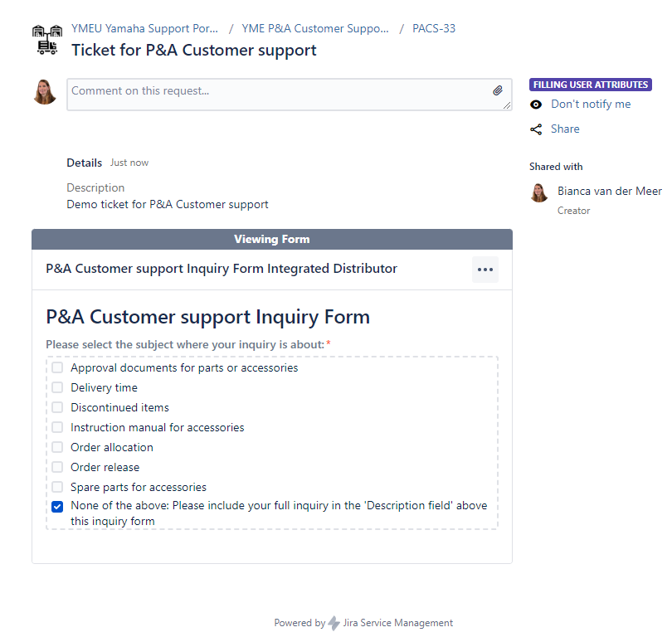This screenshot has width=672, height=637.
Task: Check Approval documents for parts checkbox
Action: 57,367
